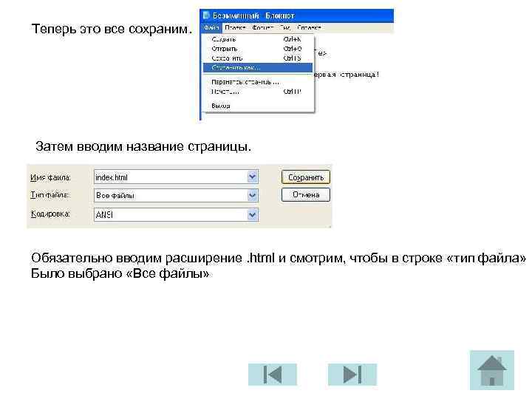This screenshot has height=399, width=532.
Task: Choose Параметры страницы from the File menu
Action: (258, 82)
